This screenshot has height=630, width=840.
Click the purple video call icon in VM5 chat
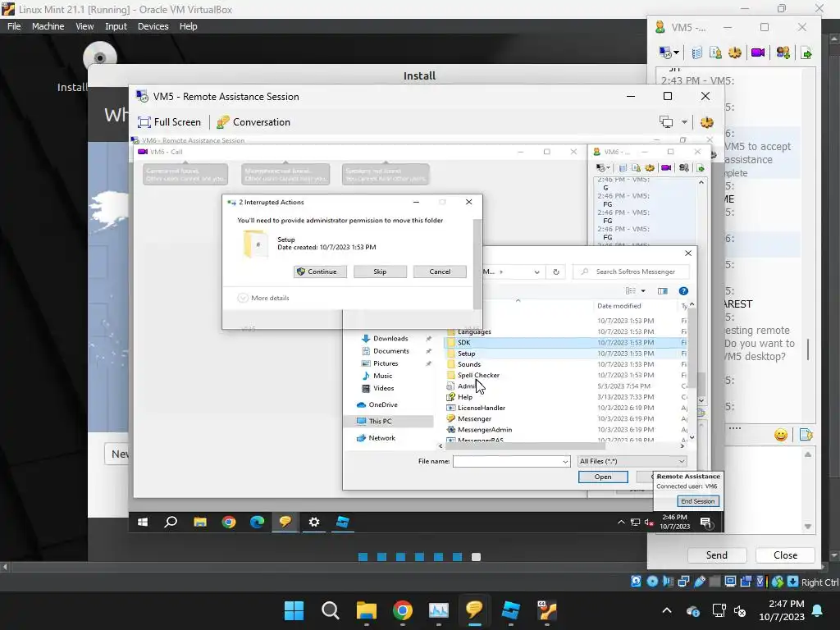coord(757,52)
